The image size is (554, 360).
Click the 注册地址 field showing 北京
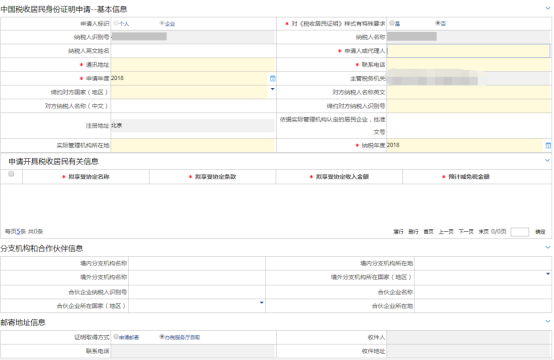click(x=193, y=125)
